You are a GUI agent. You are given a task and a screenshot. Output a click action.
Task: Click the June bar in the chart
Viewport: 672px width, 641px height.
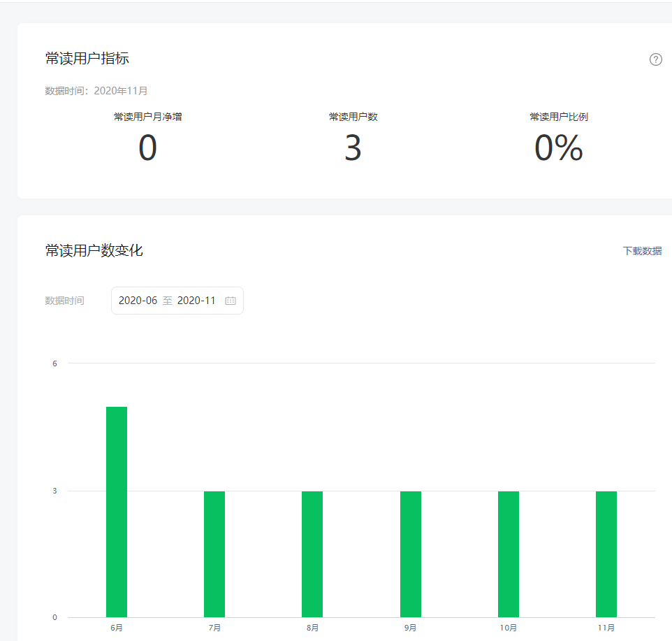[117, 512]
